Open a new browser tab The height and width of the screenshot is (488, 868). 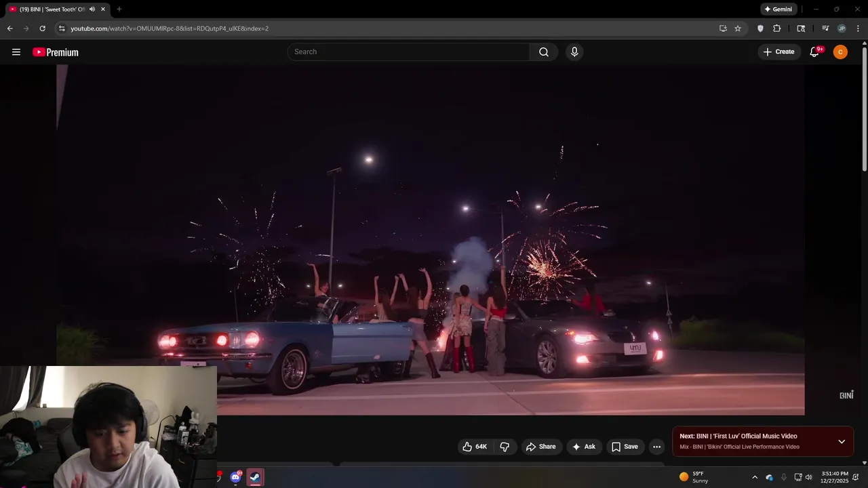119,9
